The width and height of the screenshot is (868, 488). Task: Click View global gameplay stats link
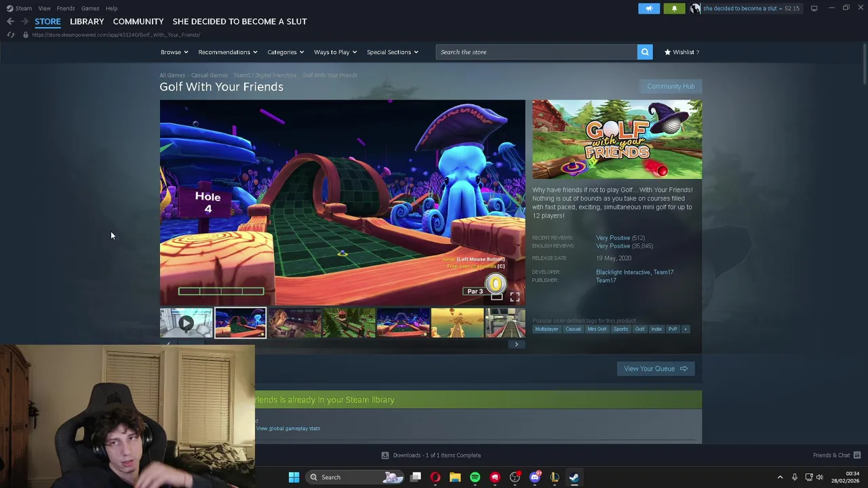pos(288,428)
